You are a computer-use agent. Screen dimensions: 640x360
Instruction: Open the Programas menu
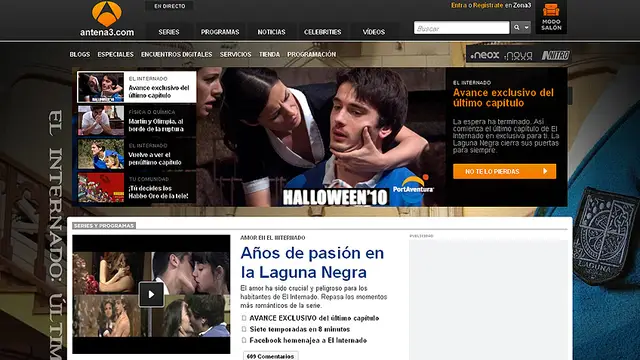pyautogui.click(x=220, y=32)
